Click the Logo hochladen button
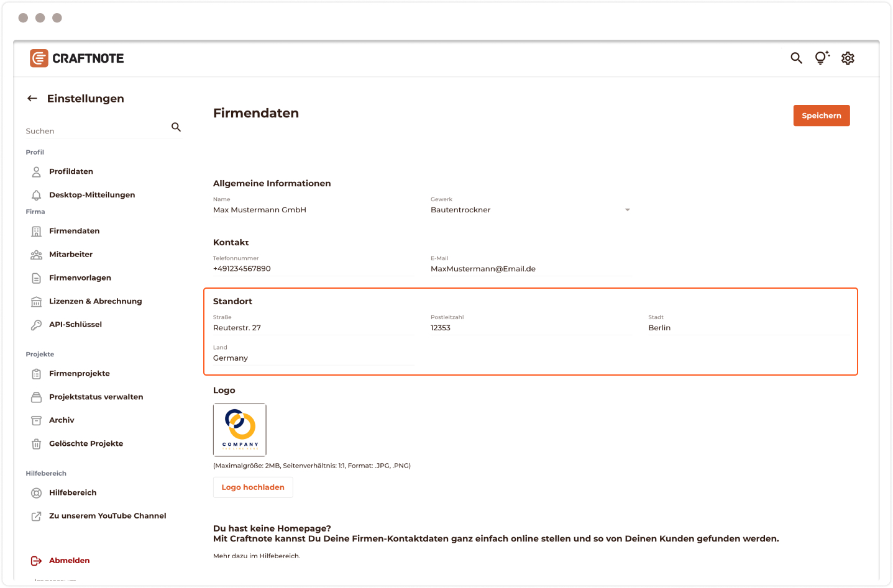Viewport: 893px width, 588px height. pos(253,487)
